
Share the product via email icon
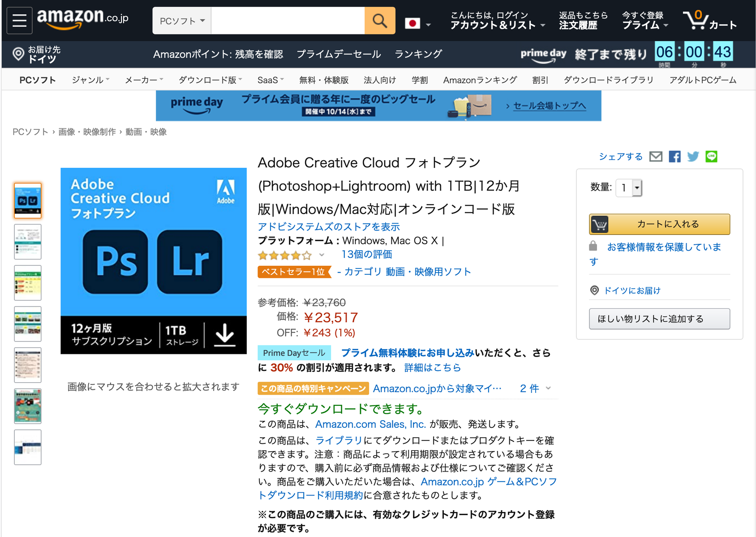tap(656, 157)
